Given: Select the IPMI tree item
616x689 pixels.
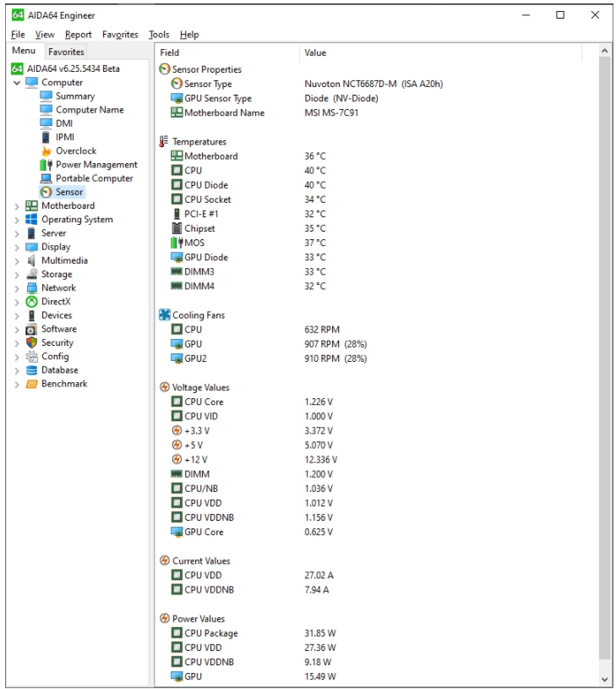Looking at the screenshot, I should click(x=64, y=137).
